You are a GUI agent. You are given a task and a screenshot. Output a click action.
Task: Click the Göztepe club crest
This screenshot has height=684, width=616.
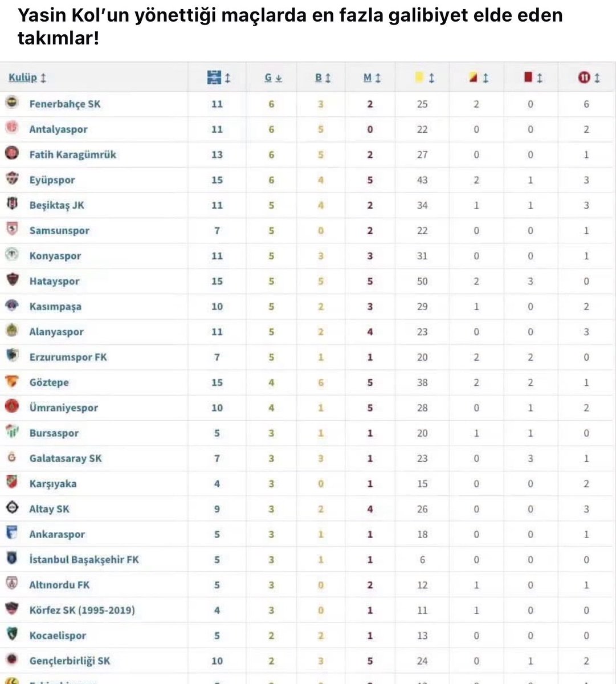click(x=12, y=381)
